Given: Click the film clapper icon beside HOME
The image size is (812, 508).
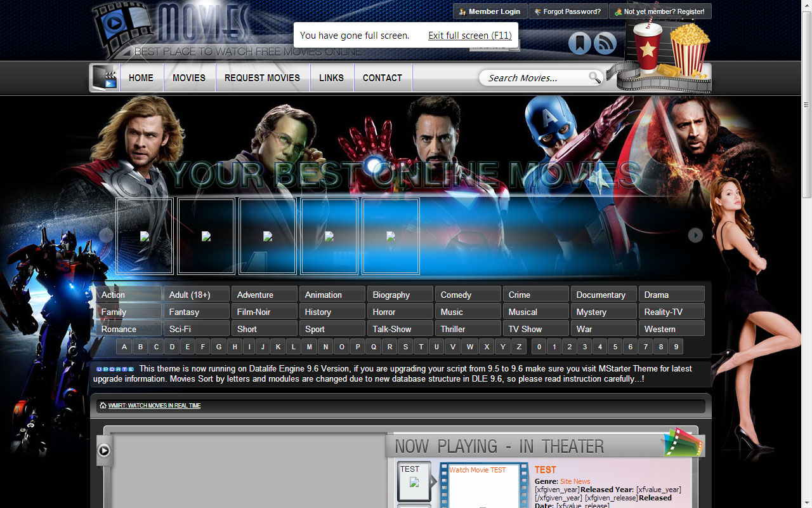Looking at the screenshot, I should [x=105, y=77].
